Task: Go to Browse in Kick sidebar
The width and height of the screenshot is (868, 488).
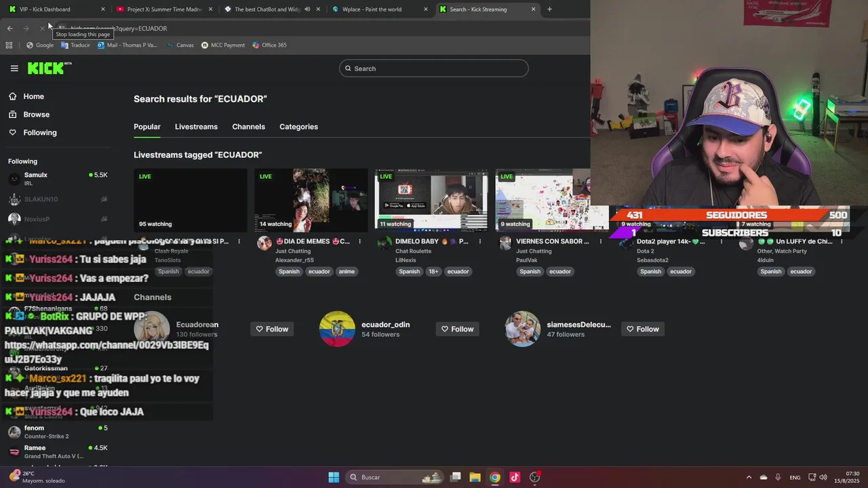Action: tap(29, 115)
